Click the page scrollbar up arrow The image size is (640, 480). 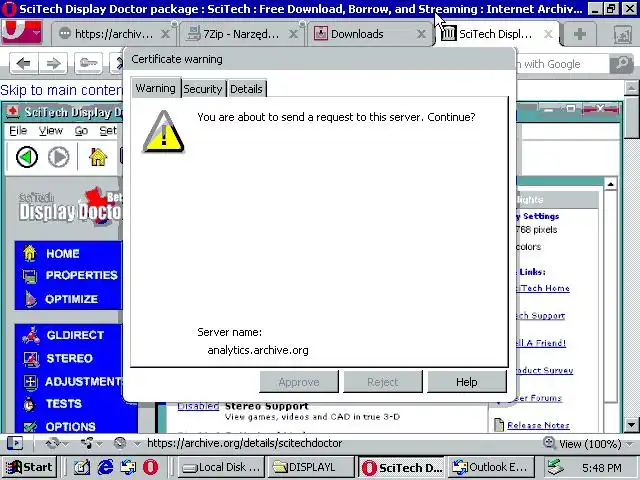pos(631,87)
